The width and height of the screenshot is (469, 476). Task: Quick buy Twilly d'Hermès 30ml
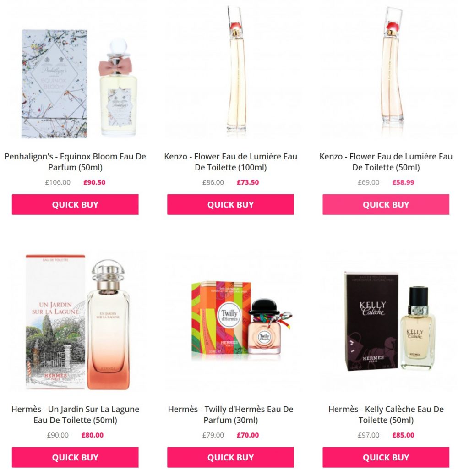click(230, 457)
